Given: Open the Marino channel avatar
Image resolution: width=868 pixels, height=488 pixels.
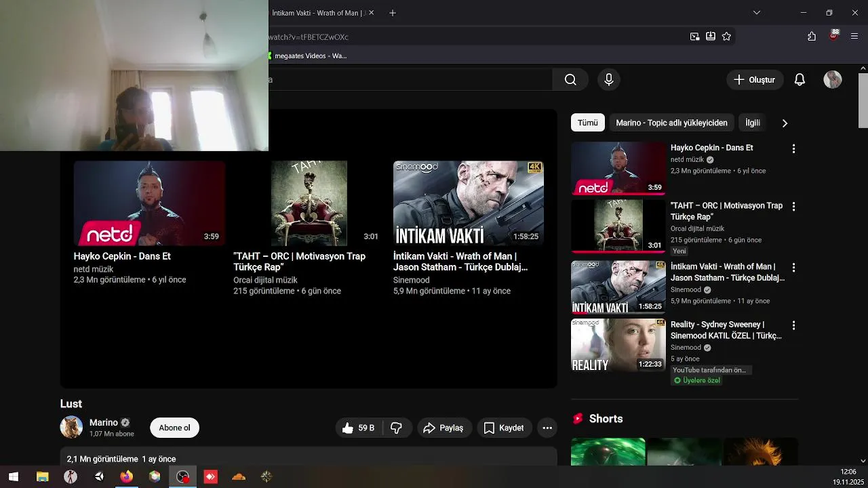Looking at the screenshot, I should (x=71, y=427).
